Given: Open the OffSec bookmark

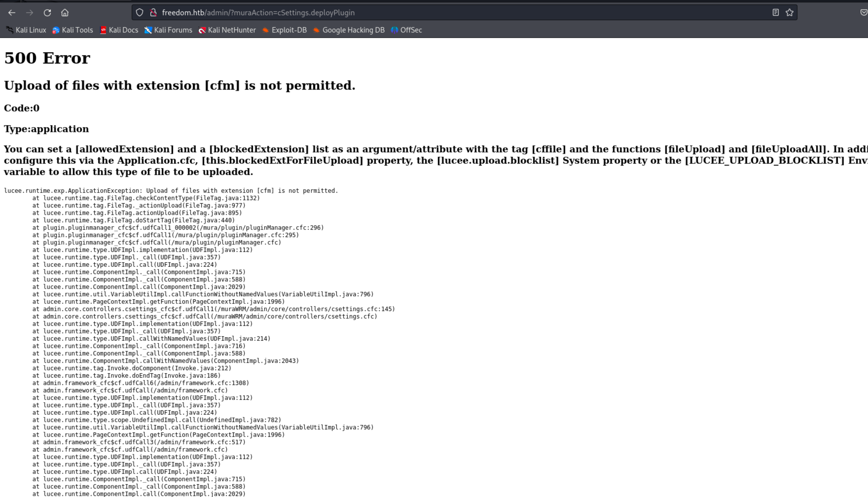Looking at the screenshot, I should [x=406, y=30].
